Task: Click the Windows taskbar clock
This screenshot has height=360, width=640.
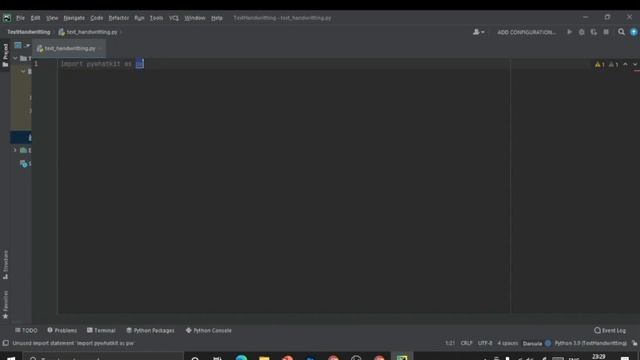Action: 599,357
